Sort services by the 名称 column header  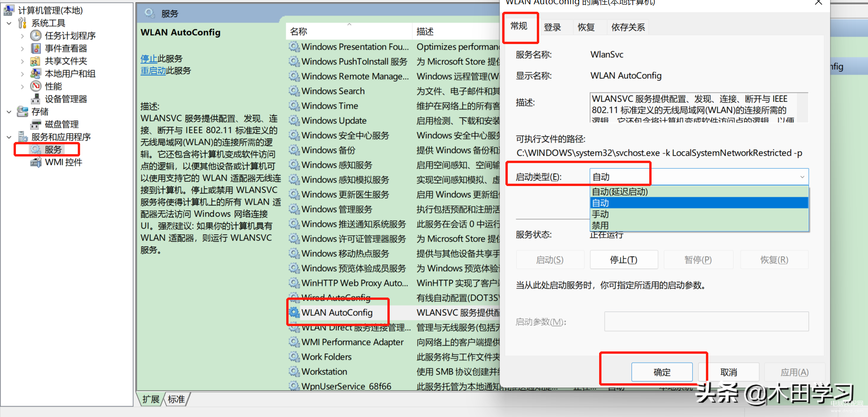[349, 31]
